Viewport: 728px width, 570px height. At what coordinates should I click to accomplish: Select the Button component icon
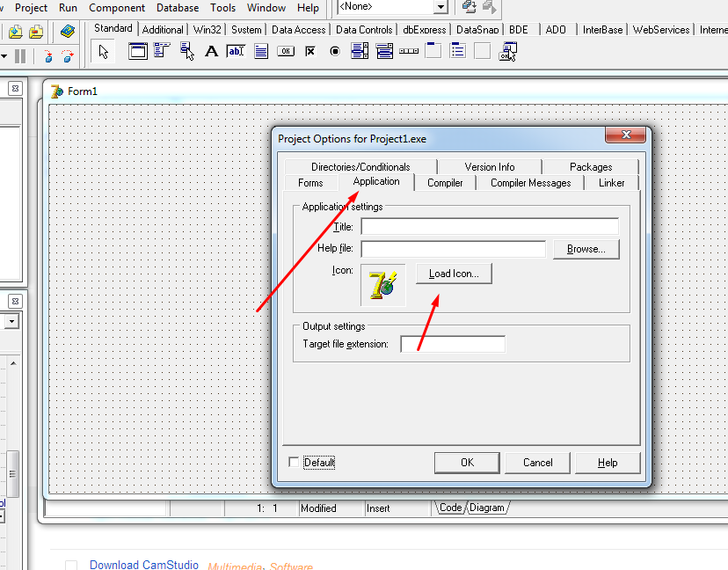285,50
